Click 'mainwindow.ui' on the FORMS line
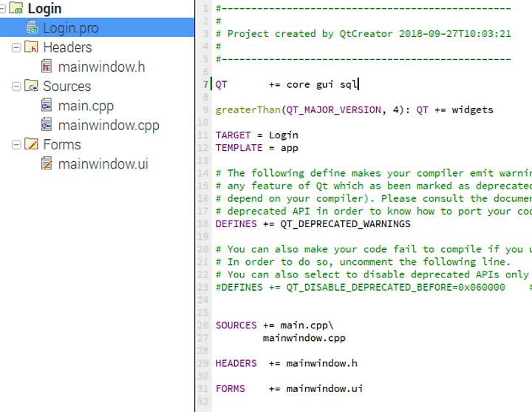 point(324,389)
